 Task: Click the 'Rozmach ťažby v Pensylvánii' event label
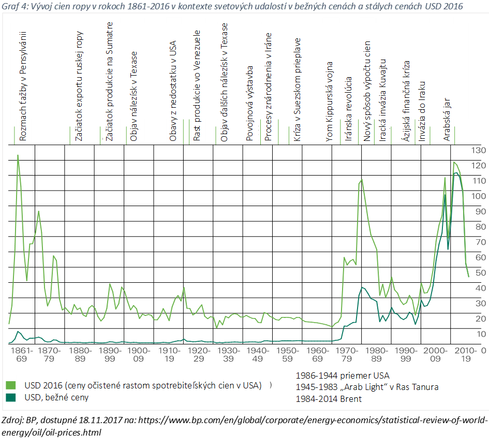tap(23, 86)
